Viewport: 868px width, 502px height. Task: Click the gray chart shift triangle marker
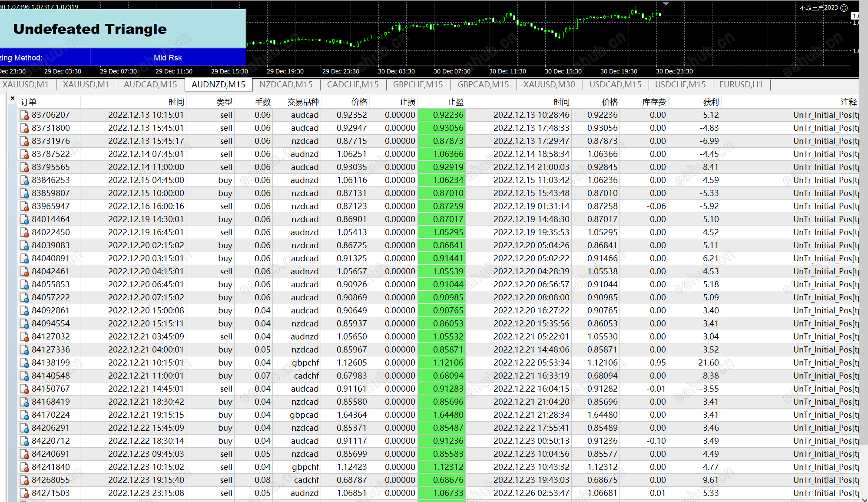coord(665,4)
